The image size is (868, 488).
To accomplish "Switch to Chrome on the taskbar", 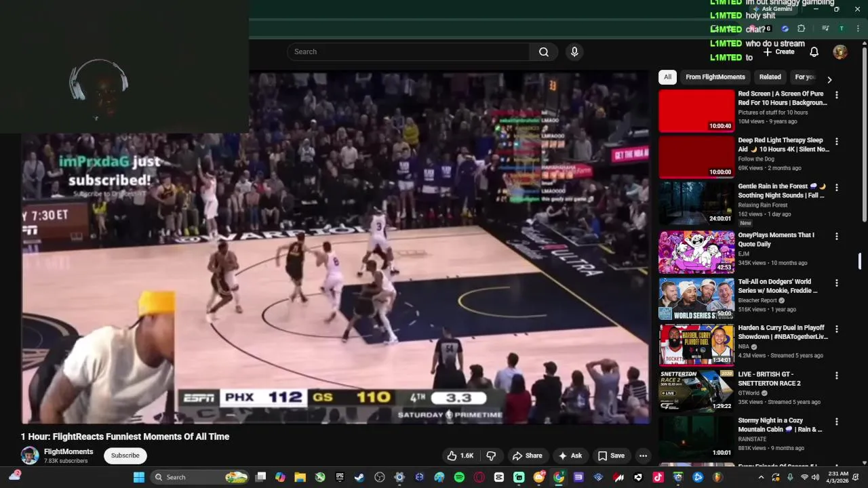I will pyautogui.click(x=559, y=477).
